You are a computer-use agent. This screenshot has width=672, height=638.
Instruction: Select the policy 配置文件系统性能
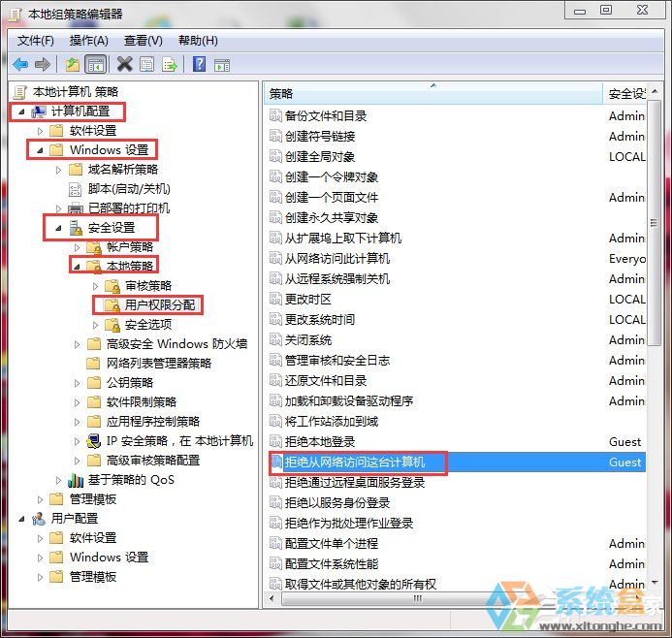[x=332, y=564]
